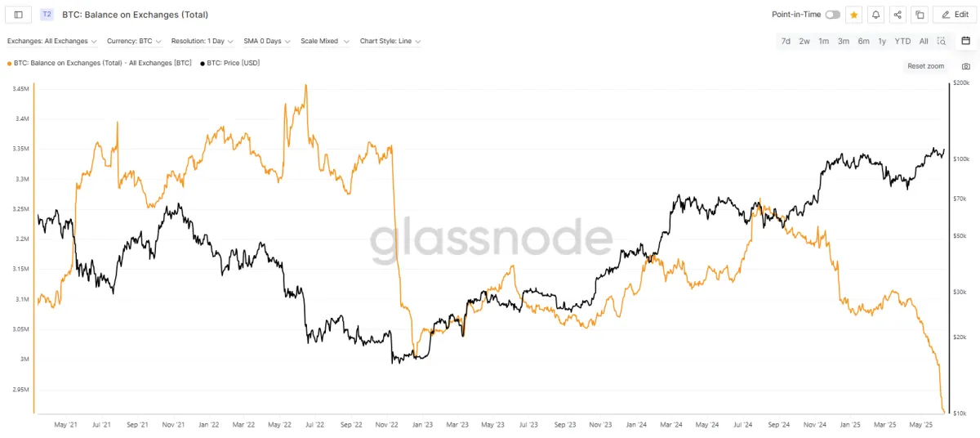The width and height of the screenshot is (980, 438).
Task: Click the share icon
Action: 898,15
